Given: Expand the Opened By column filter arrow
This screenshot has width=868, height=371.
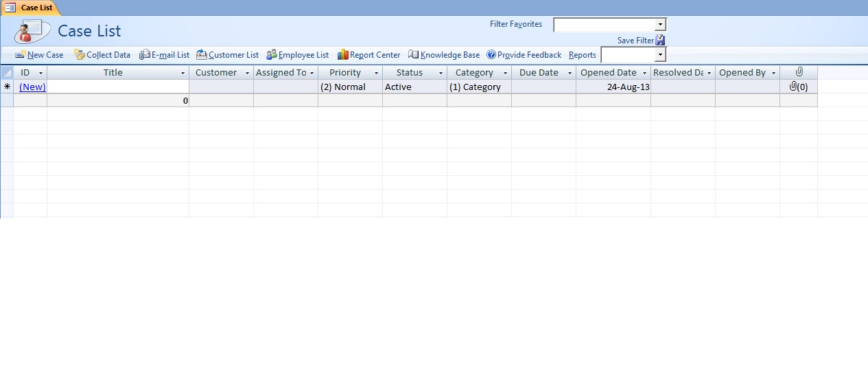Looking at the screenshot, I should pos(773,73).
